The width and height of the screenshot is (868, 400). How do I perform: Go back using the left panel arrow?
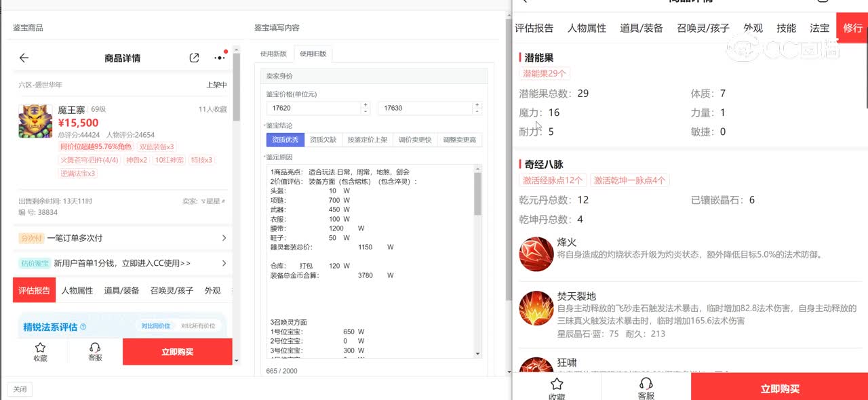(24, 58)
